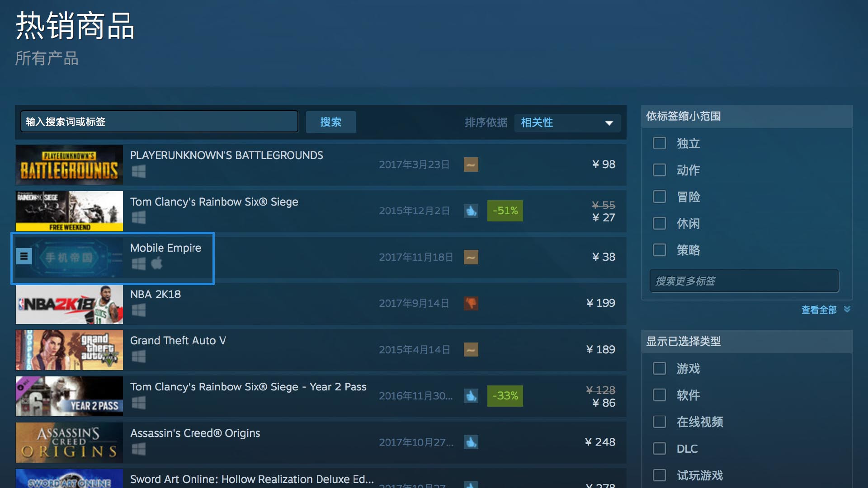Click the mixed review icon for PLAYERUNKNOWN'S BATTLEGROUNDS
The width and height of the screenshot is (868, 488).
click(471, 164)
